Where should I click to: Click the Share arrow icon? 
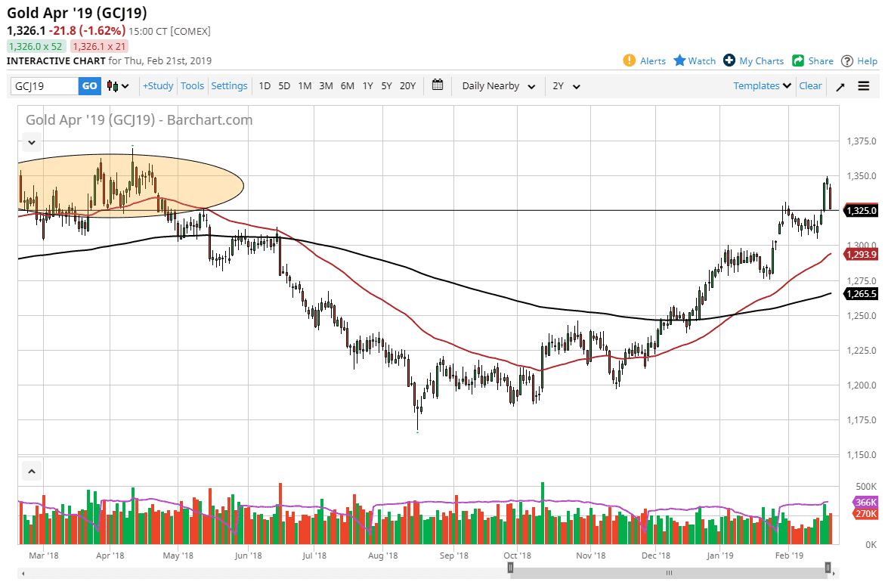tap(798, 60)
